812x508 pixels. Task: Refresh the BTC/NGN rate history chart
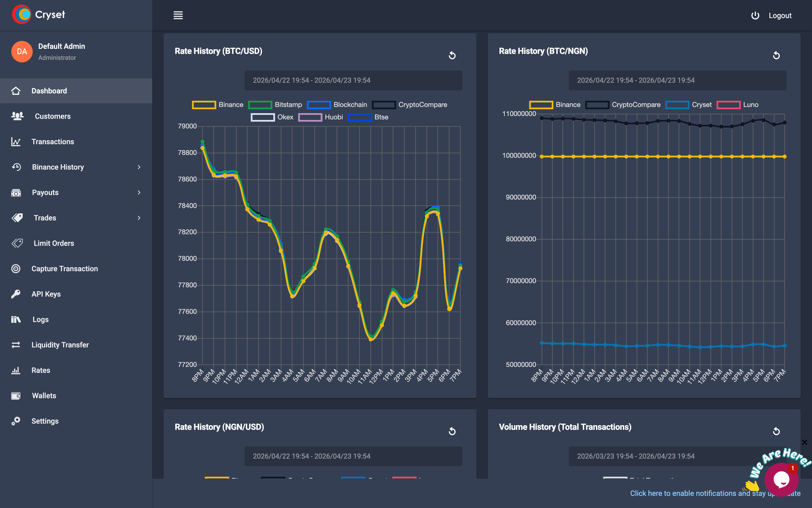click(776, 55)
